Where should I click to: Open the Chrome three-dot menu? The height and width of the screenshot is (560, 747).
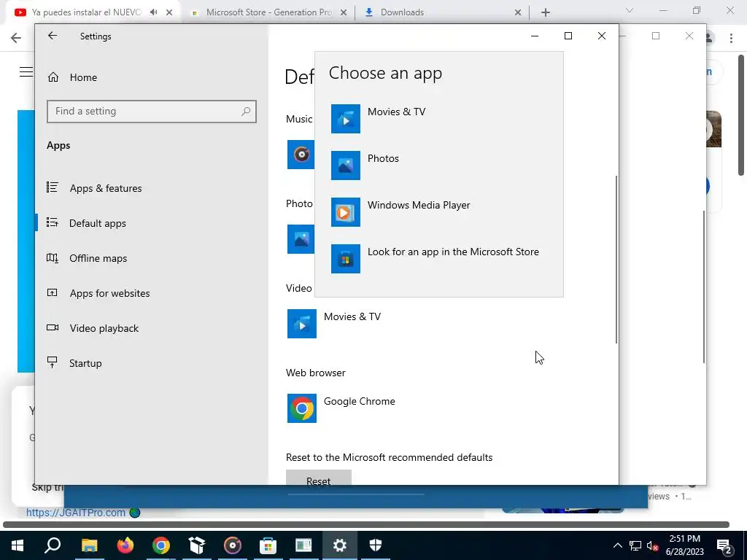point(731,38)
